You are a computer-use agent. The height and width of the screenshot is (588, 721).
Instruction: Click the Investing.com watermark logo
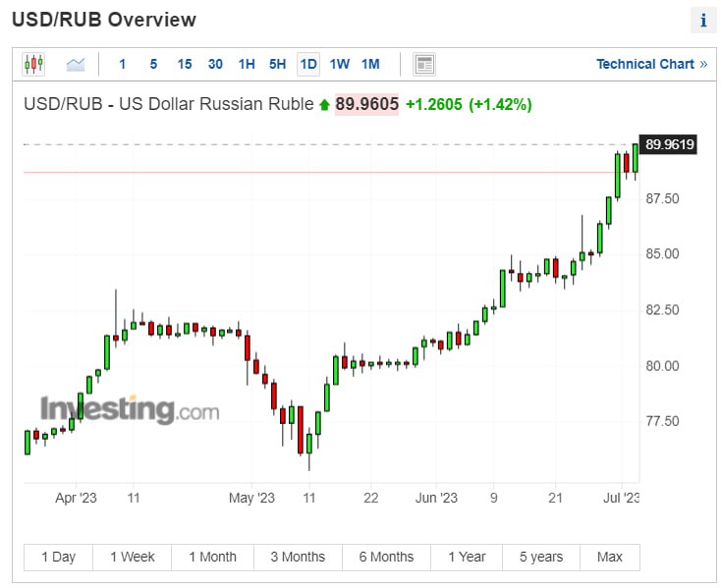point(129,409)
